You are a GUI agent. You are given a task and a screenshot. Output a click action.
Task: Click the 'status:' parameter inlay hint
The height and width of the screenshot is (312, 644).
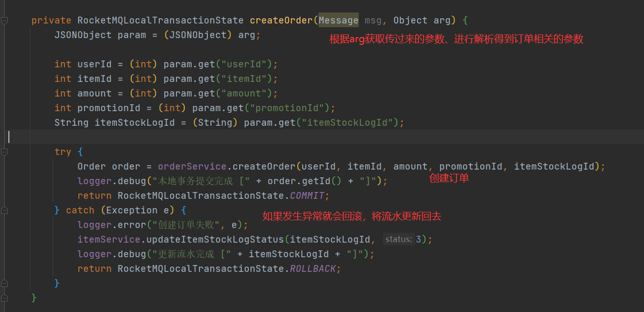point(399,239)
